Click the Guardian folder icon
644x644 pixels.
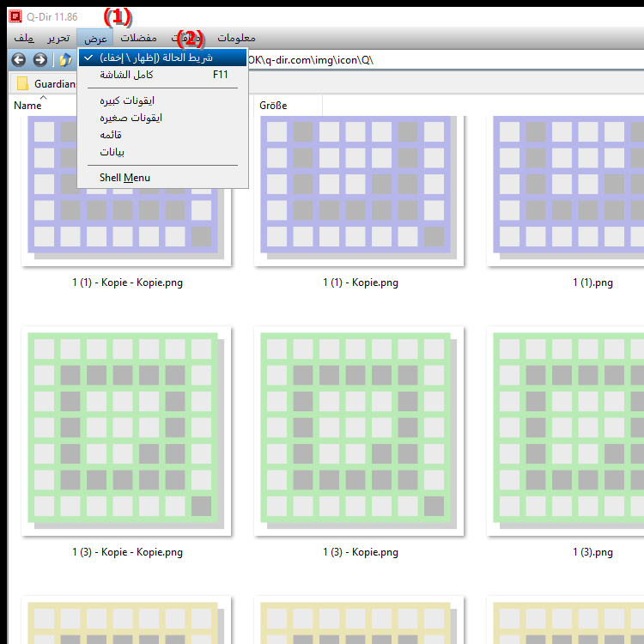pos(22,83)
